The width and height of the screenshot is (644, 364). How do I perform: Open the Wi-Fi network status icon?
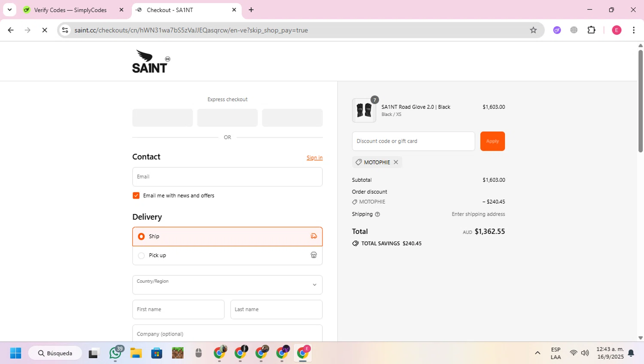tap(574, 353)
